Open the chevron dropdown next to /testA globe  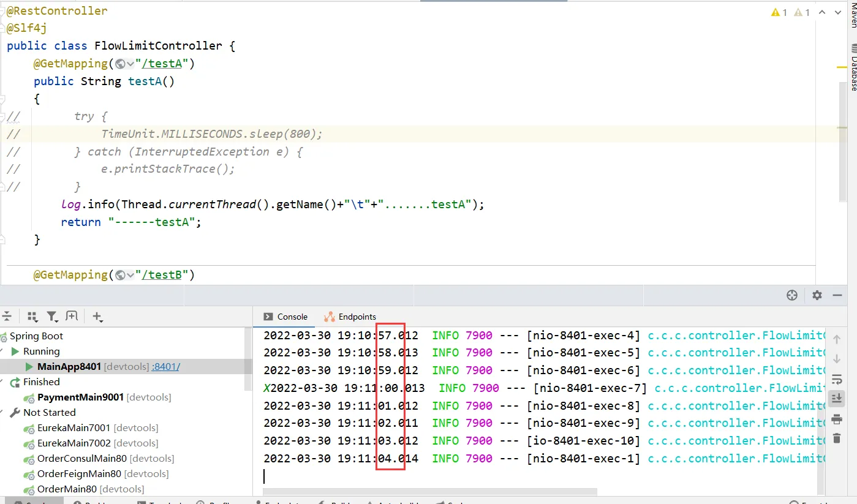[130, 64]
